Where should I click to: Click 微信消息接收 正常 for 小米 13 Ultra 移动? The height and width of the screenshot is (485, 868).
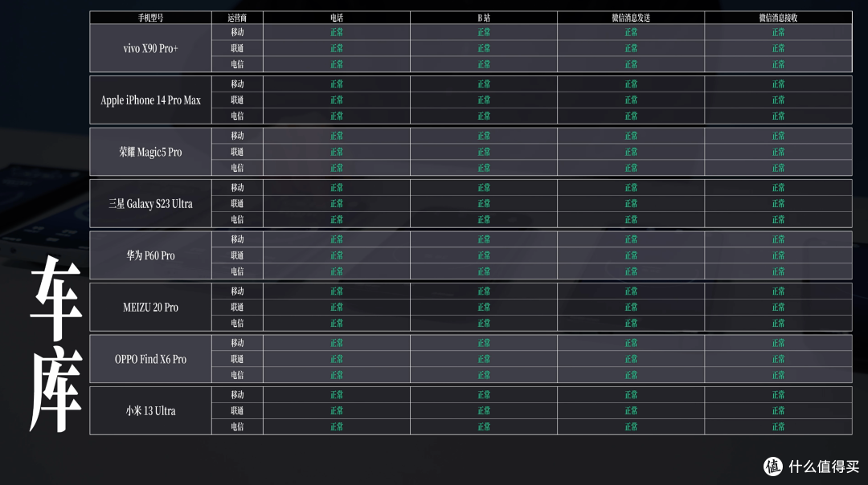[778, 395]
